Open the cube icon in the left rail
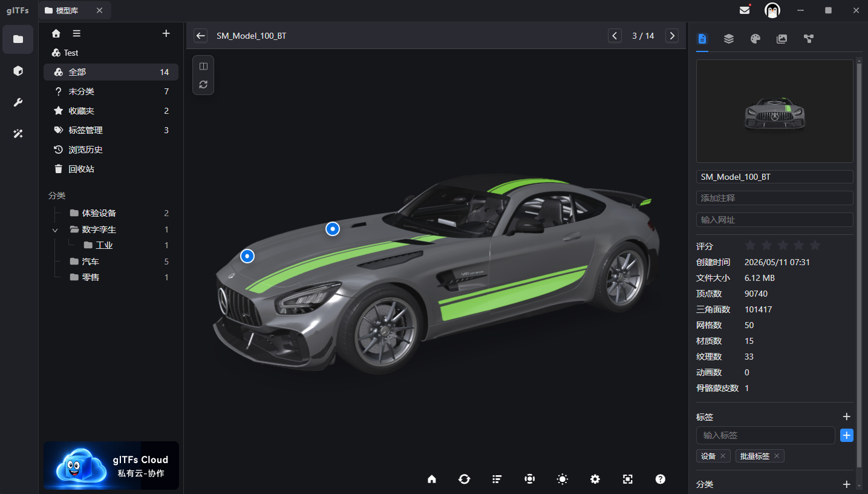Image resolution: width=868 pixels, height=494 pixels. (x=18, y=71)
